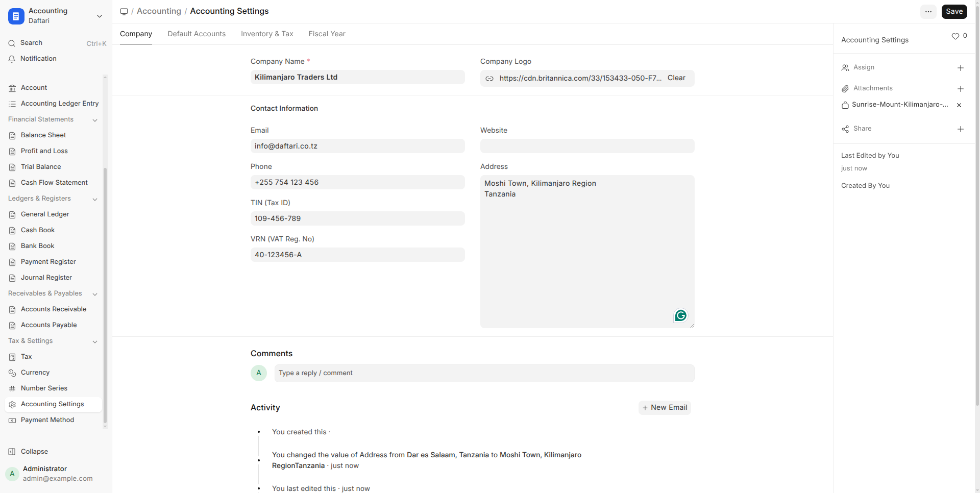Viewport: 980px width, 493px height.
Task: Click the comment reply input box
Action: [484, 373]
